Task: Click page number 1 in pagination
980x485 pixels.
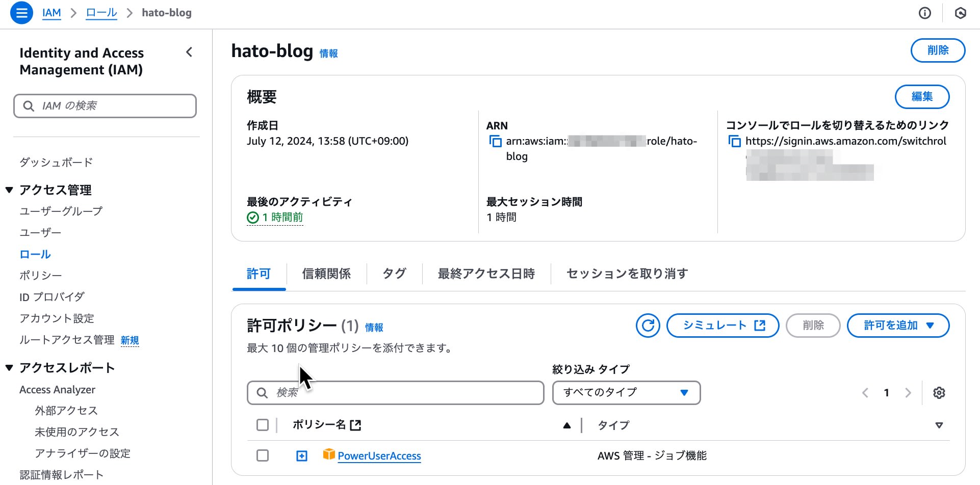Action: tap(886, 393)
